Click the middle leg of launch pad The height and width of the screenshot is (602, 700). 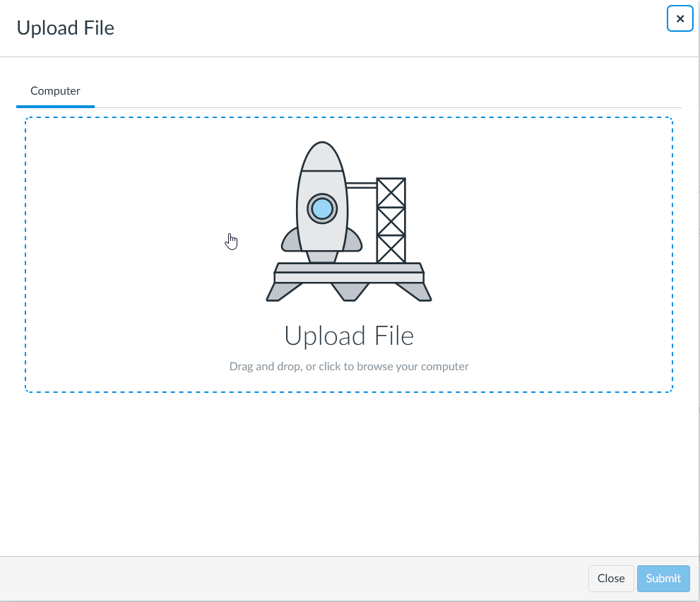(349, 291)
